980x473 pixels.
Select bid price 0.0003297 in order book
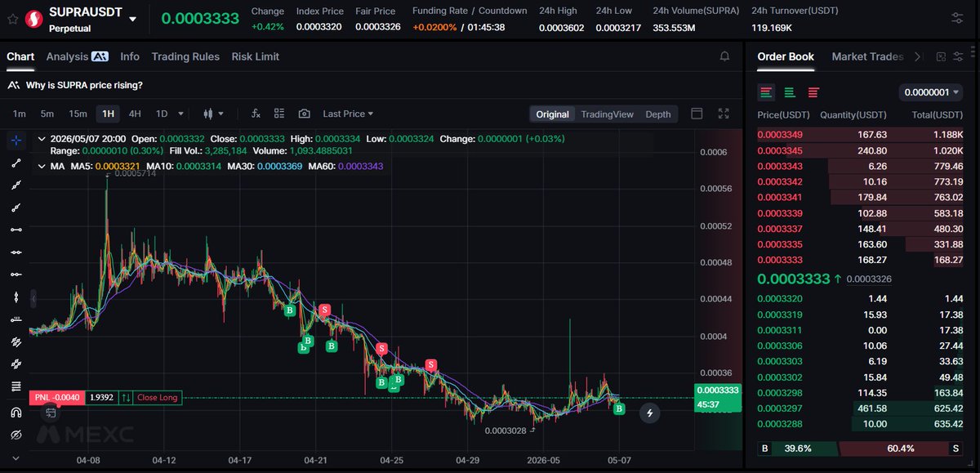pos(780,408)
